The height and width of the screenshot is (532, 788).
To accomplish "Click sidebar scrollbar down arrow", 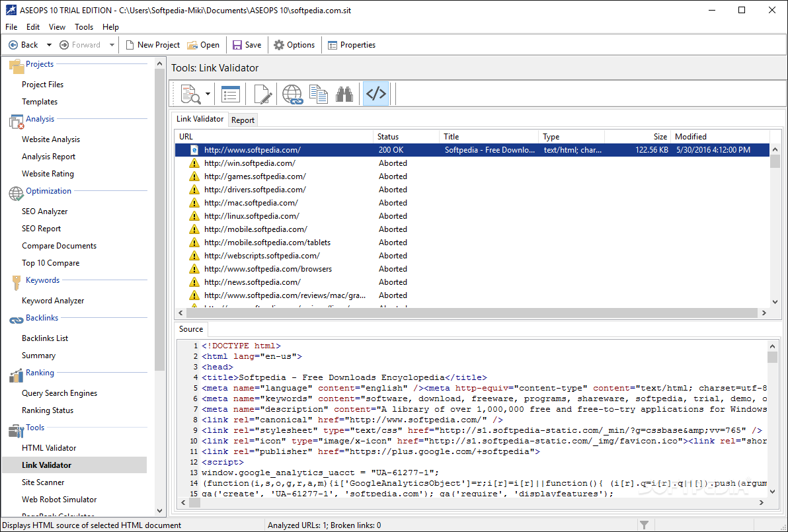I will click(x=159, y=511).
